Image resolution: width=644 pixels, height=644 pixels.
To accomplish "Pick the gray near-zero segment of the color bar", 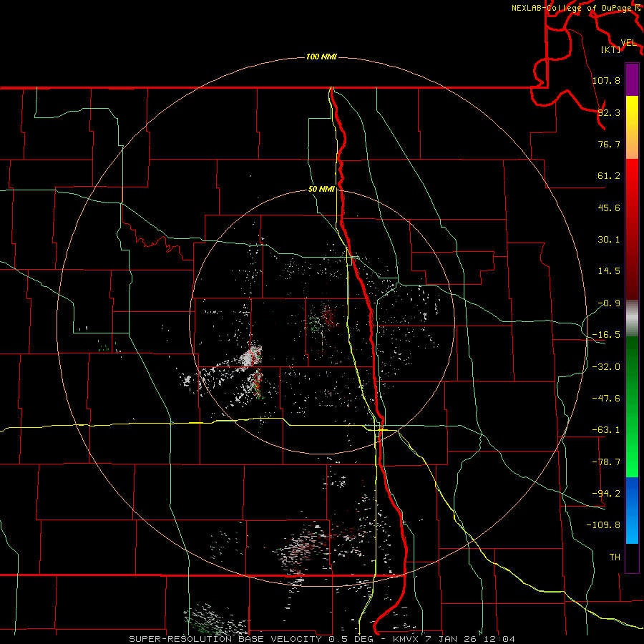I will click(x=632, y=318).
